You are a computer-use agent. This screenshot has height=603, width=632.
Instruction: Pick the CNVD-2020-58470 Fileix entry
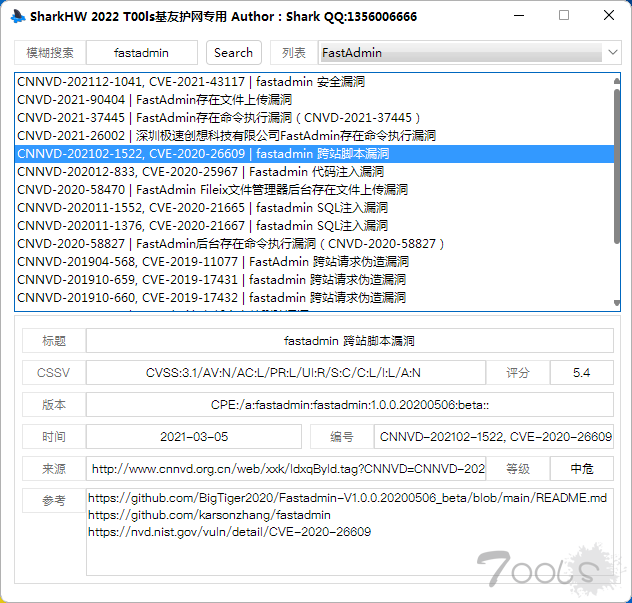(x=212, y=190)
